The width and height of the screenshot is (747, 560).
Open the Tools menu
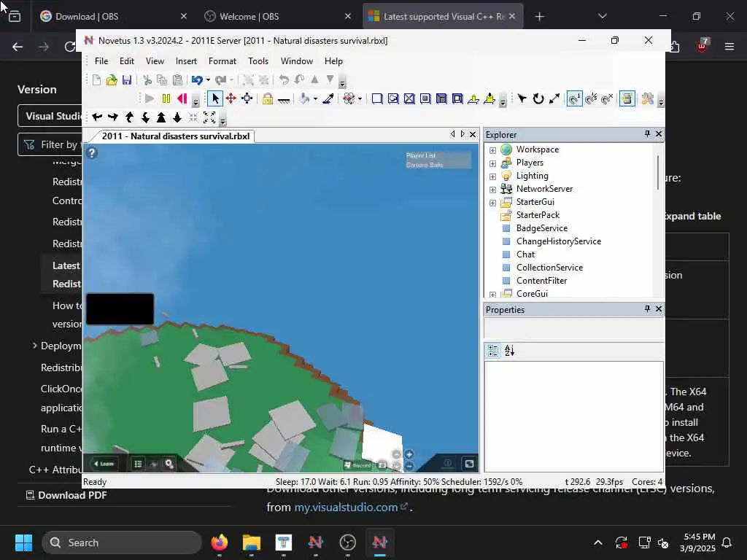click(x=258, y=61)
